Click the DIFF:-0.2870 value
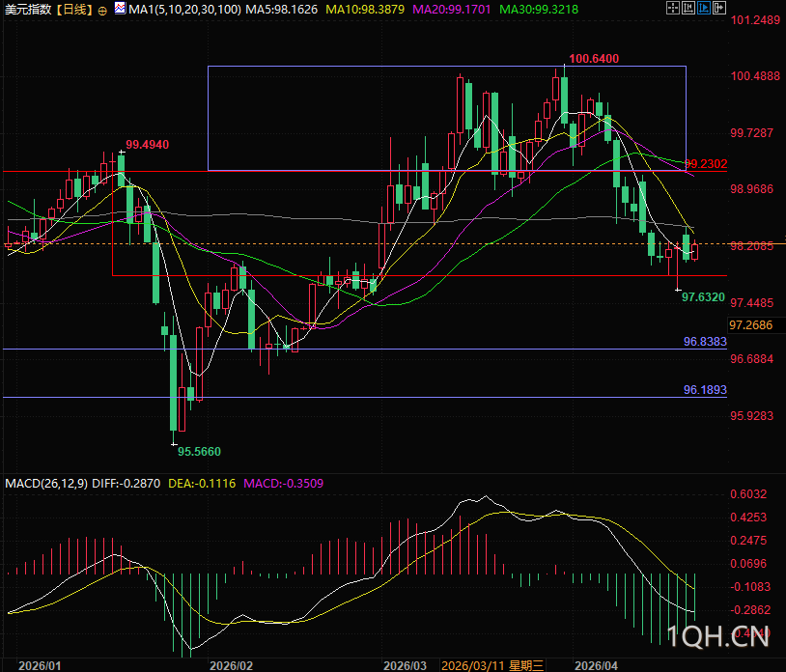786x672 pixels. 126,484
